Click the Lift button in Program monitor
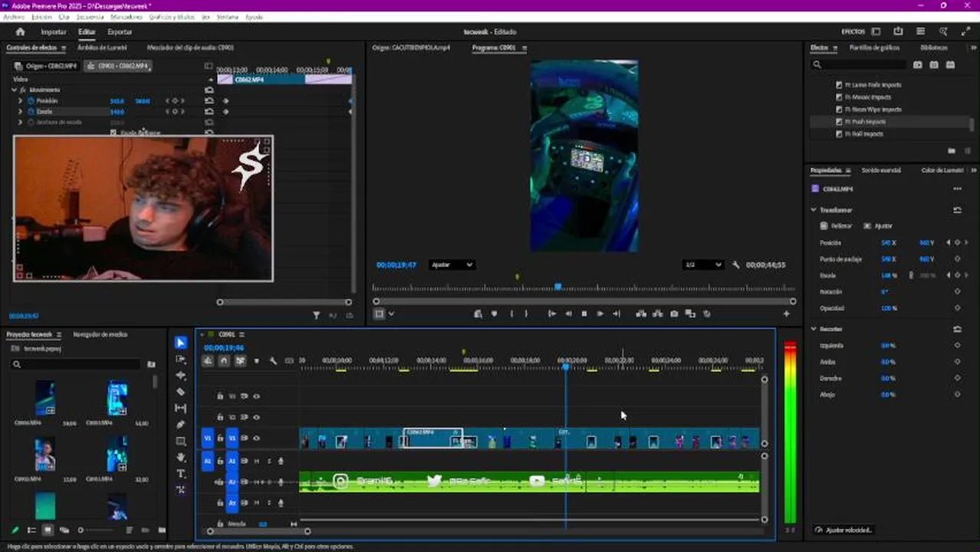 (x=641, y=314)
